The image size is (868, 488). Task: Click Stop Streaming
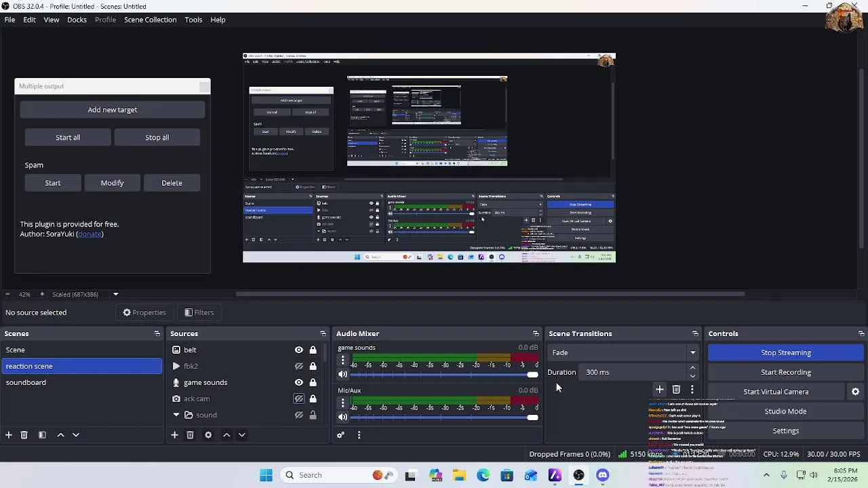click(x=786, y=352)
